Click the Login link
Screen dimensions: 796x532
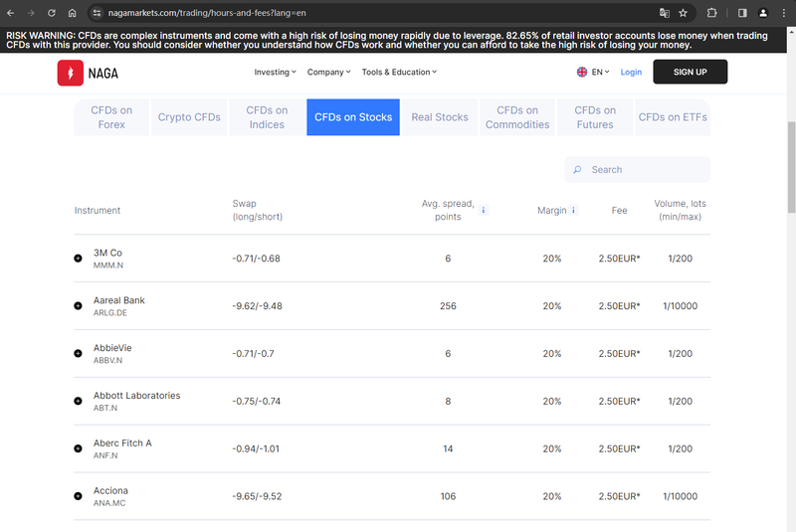(631, 72)
